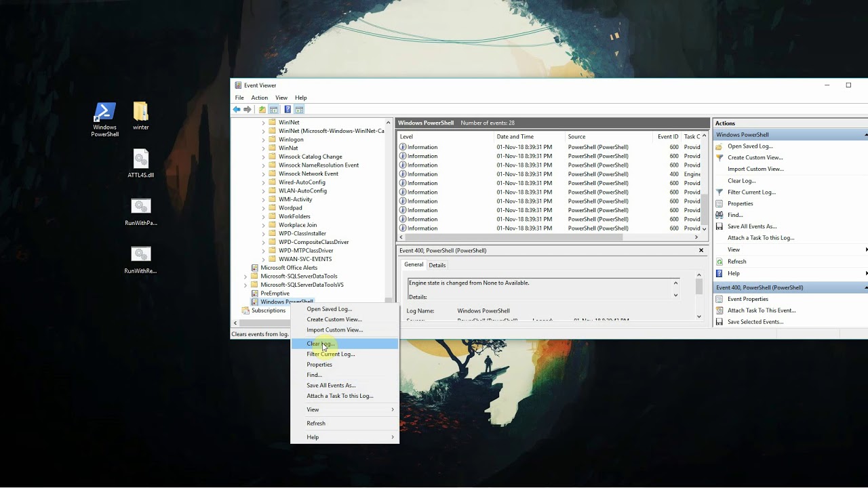Click the Forward arrow toolbar icon
This screenshot has height=488, width=868.
coord(247,109)
